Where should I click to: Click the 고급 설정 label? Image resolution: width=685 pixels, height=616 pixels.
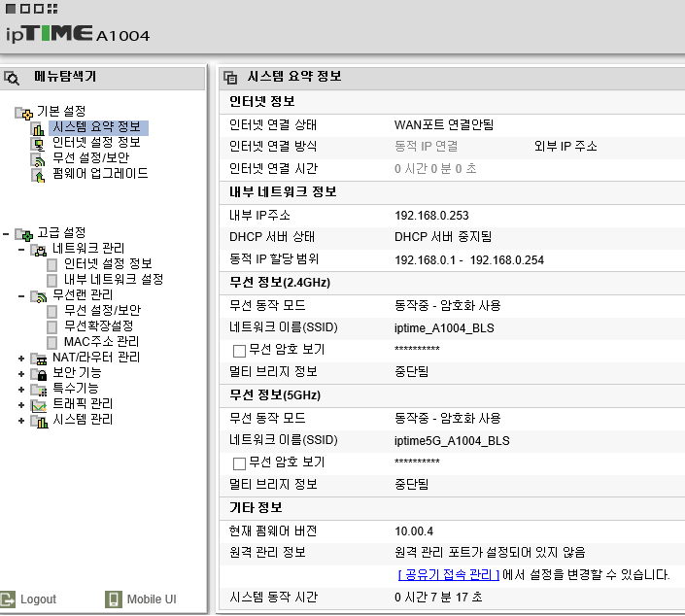pyautogui.click(x=61, y=233)
